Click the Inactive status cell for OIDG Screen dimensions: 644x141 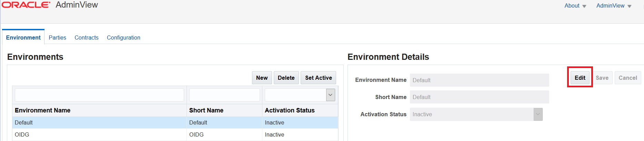click(x=274, y=134)
